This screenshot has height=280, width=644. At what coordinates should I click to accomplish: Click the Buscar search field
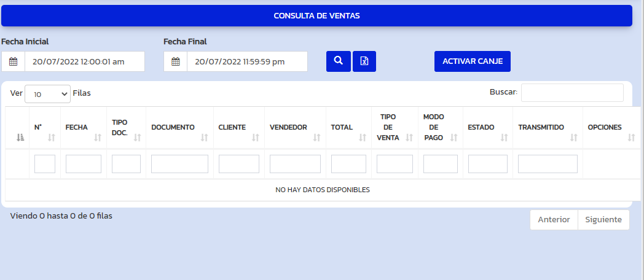click(571, 93)
